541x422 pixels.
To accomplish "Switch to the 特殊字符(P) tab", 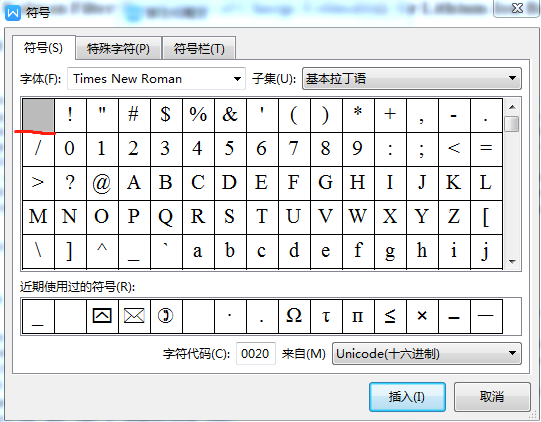I will tap(118, 48).
